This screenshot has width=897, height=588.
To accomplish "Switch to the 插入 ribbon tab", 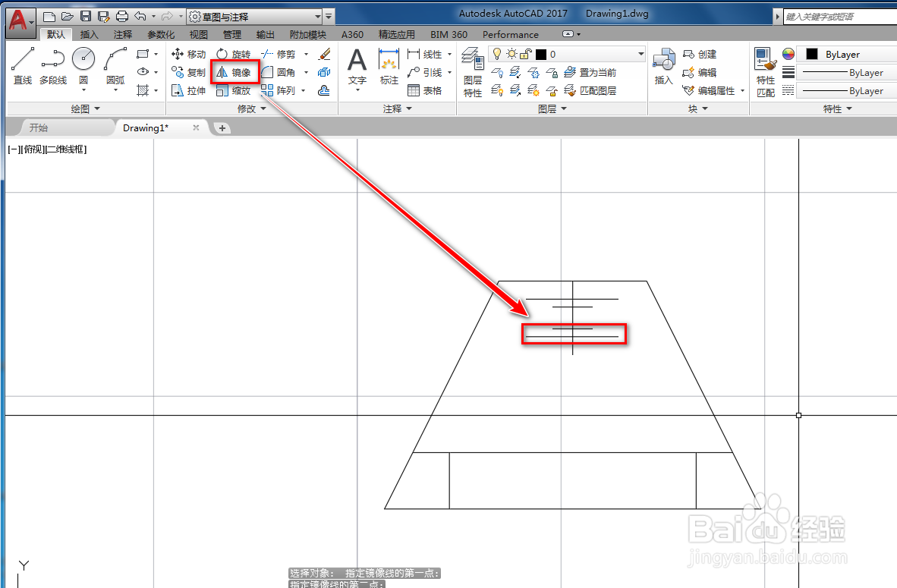I will tap(89, 34).
